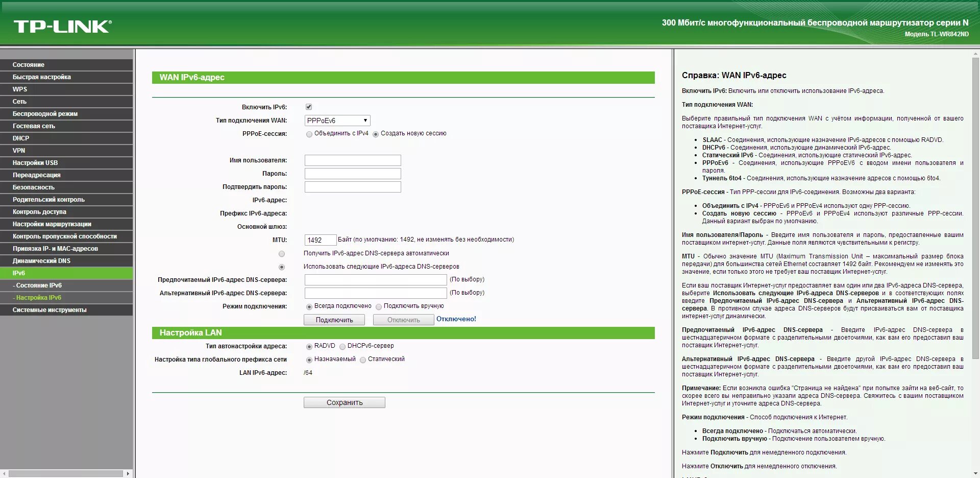The height and width of the screenshot is (478, 980).
Task: Click the IPv6 sidebar section
Action: coord(66,273)
